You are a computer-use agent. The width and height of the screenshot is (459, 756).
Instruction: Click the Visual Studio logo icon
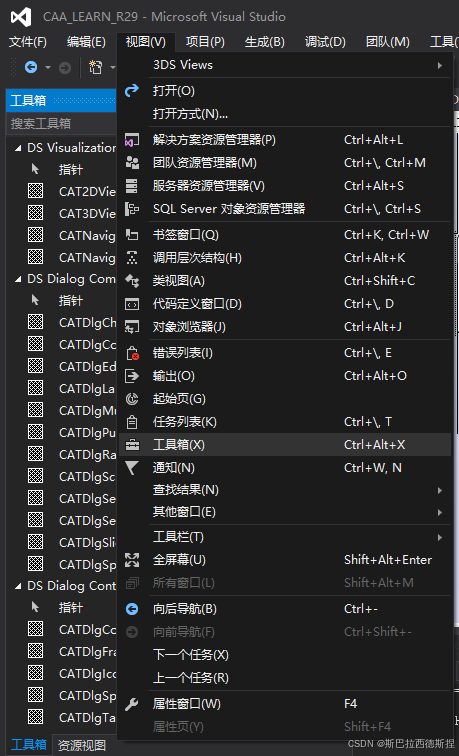[x=21, y=17]
